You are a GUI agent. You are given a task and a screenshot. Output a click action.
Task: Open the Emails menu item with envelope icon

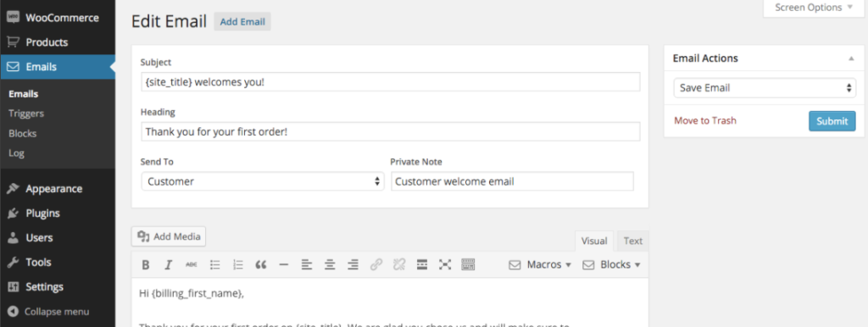58,67
